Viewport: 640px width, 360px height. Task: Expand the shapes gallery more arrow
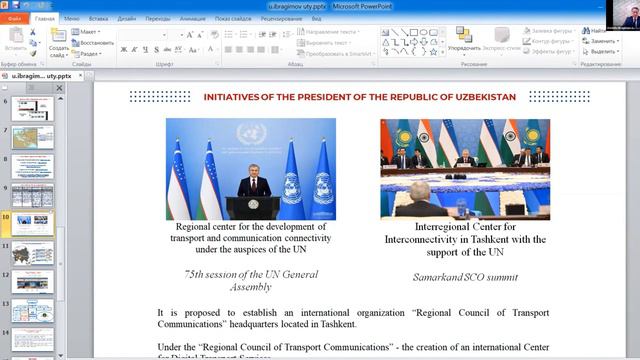442,52
